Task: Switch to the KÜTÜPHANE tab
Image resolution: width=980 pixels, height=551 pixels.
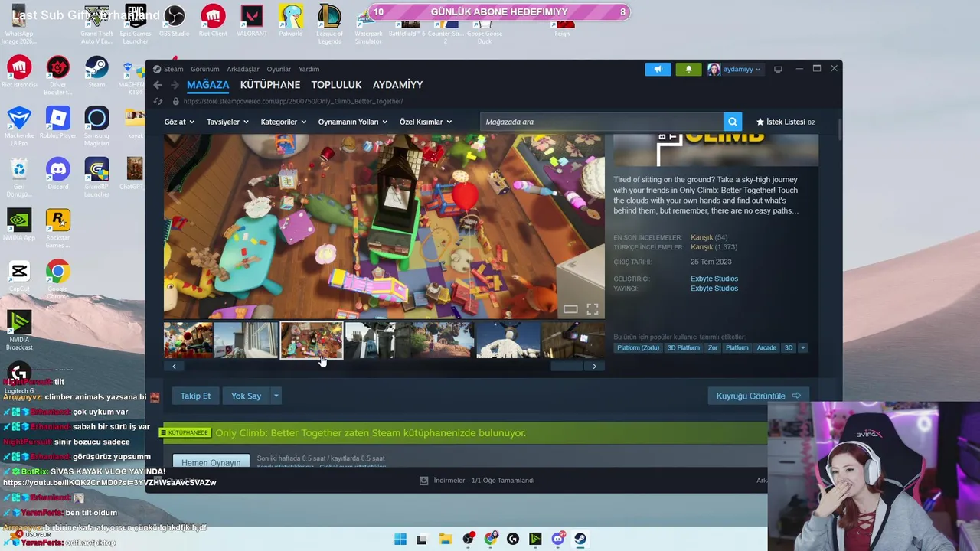Action: [x=270, y=85]
